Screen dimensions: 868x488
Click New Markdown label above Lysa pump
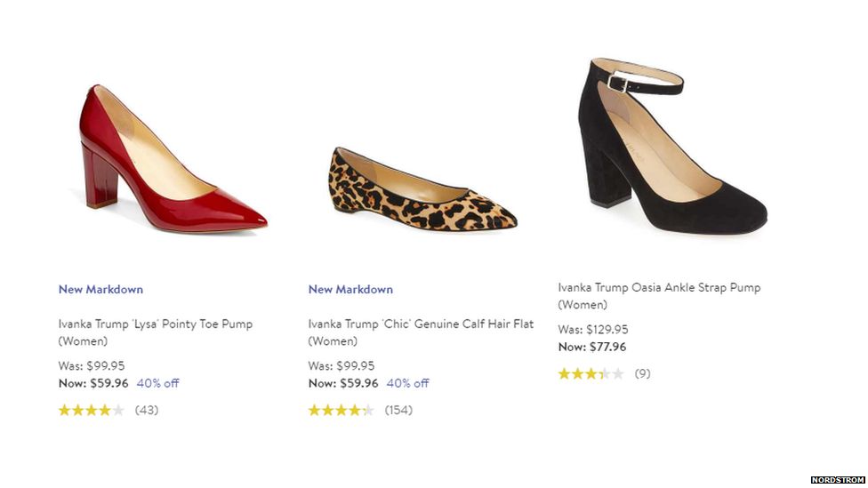[100, 289]
